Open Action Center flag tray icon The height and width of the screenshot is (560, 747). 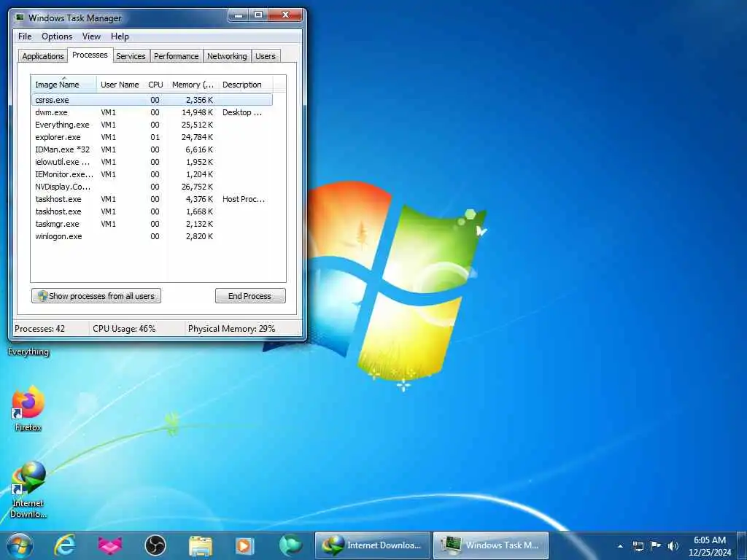coord(656,545)
